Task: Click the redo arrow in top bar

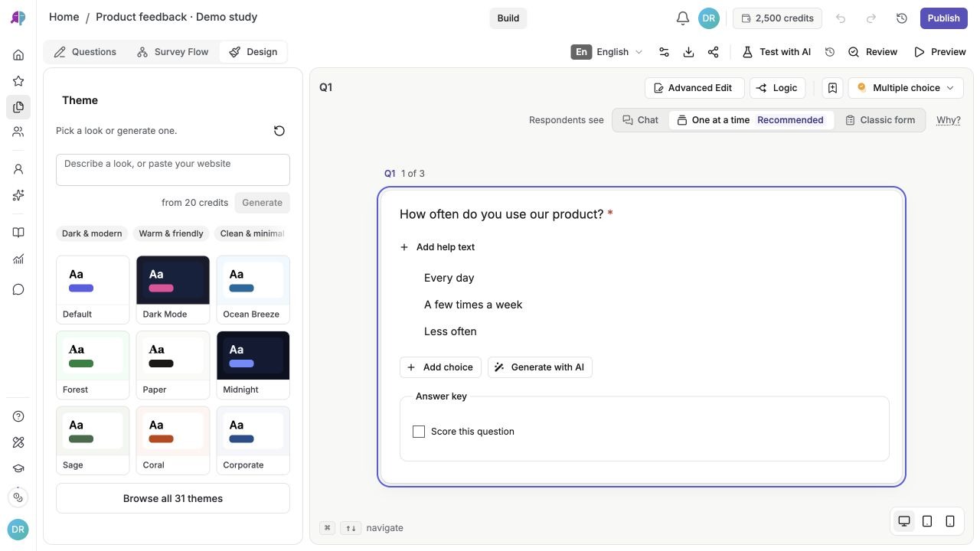Action: click(x=871, y=18)
